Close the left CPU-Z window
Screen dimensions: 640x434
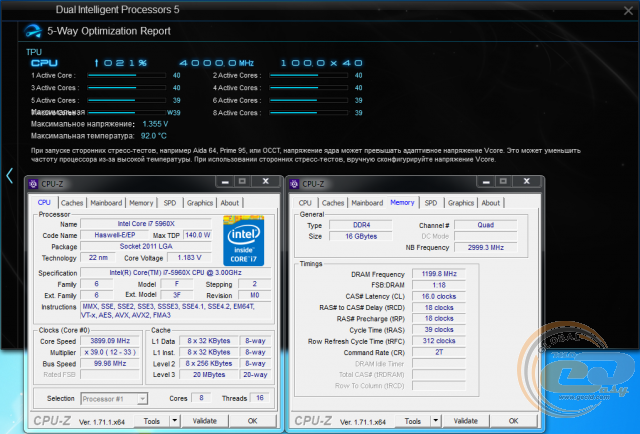tap(266, 182)
